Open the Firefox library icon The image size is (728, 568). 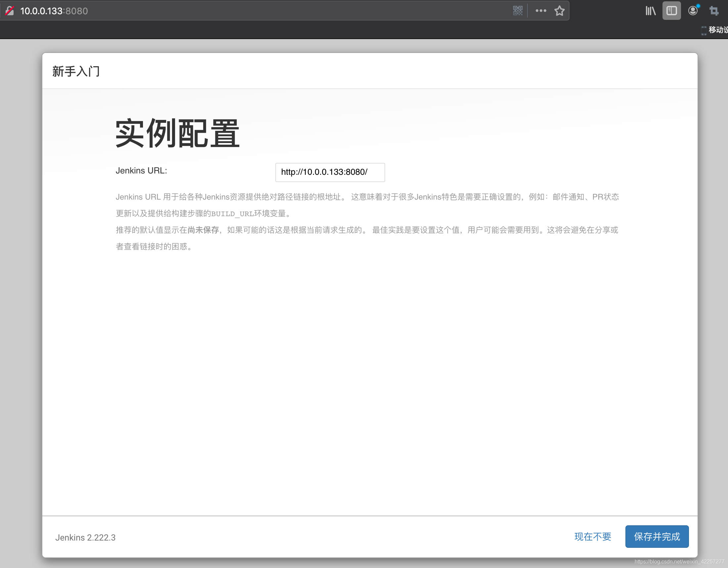(650, 11)
